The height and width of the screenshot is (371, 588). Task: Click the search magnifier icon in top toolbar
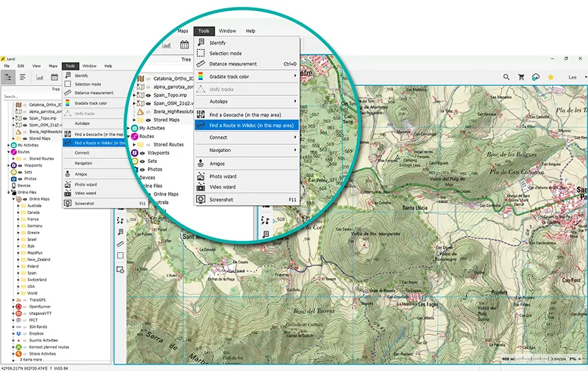pos(506,77)
